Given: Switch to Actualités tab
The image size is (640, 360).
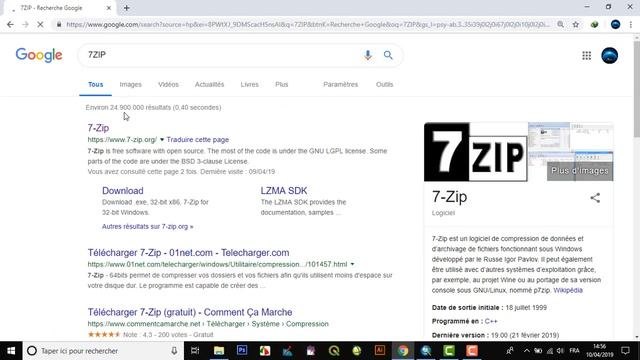Looking at the screenshot, I should (x=209, y=84).
